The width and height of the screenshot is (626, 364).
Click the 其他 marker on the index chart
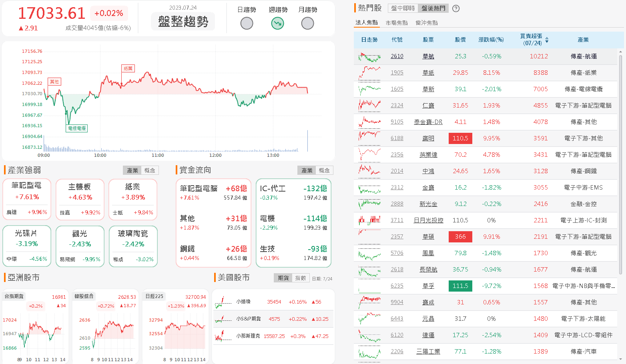[x=54, y=82]
